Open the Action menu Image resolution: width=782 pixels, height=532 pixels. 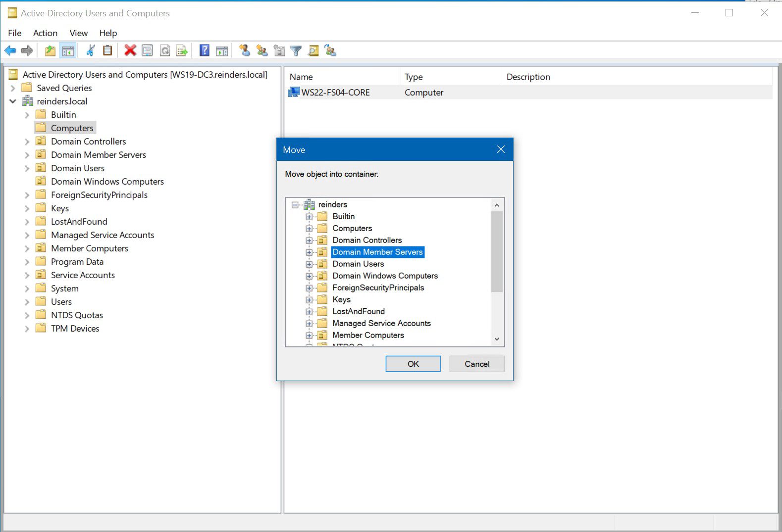tap(45, 33)
